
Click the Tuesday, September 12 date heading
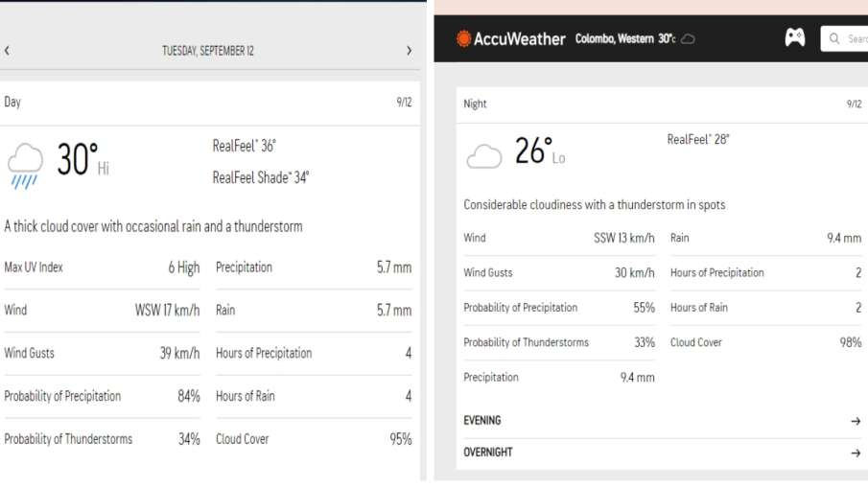click(x=208, y=51)
